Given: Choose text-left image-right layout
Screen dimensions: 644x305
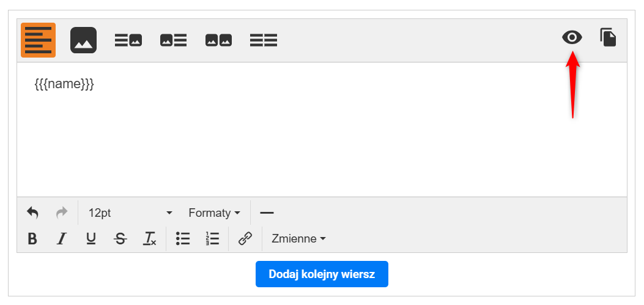Looking at the screenshot, I should point(128,40).
